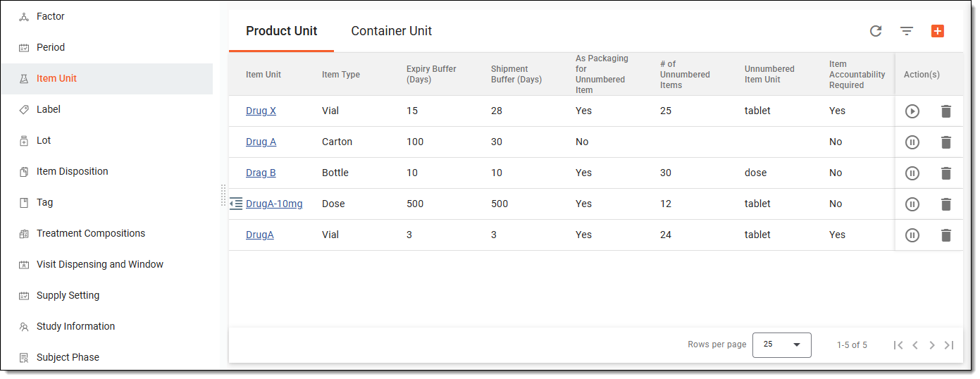Open the Rows per page dropdown
Image resolution: width=980 pixels, height=379 pixels.
tap(782, 344)
